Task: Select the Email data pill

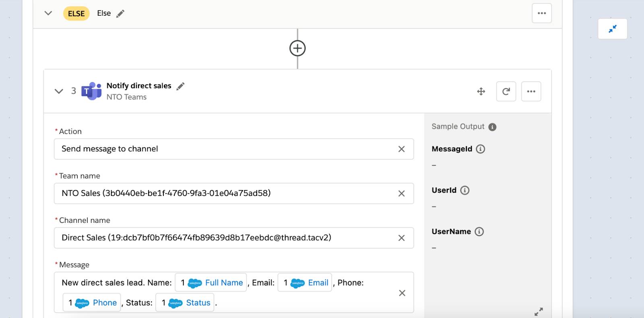Action: [305, 283]
